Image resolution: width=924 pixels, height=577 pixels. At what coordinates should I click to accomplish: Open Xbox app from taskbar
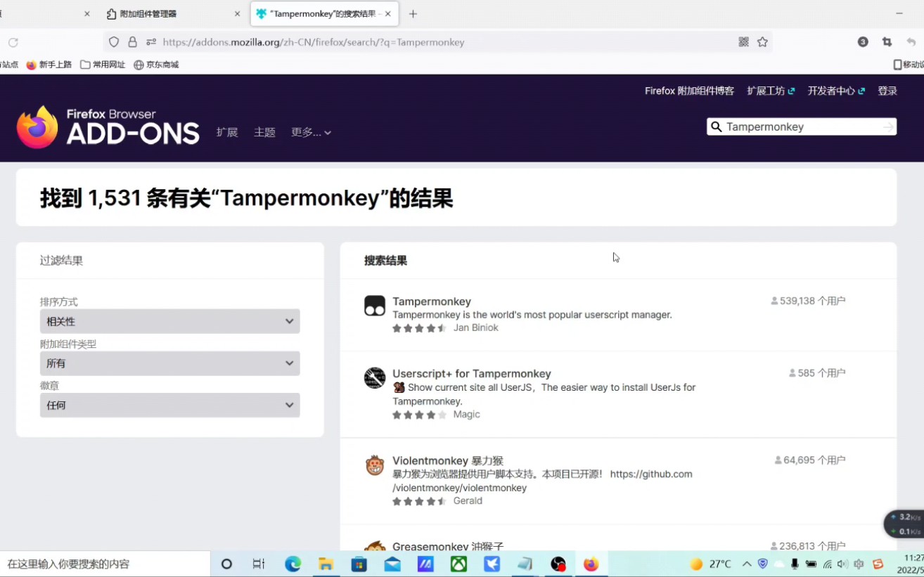point(458,564)
